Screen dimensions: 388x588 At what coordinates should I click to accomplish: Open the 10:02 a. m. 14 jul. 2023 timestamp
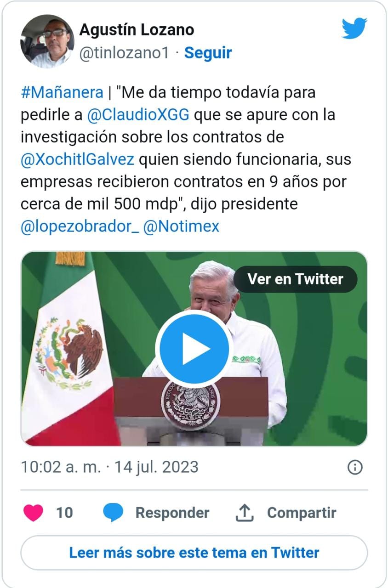[x=109, y=467]
